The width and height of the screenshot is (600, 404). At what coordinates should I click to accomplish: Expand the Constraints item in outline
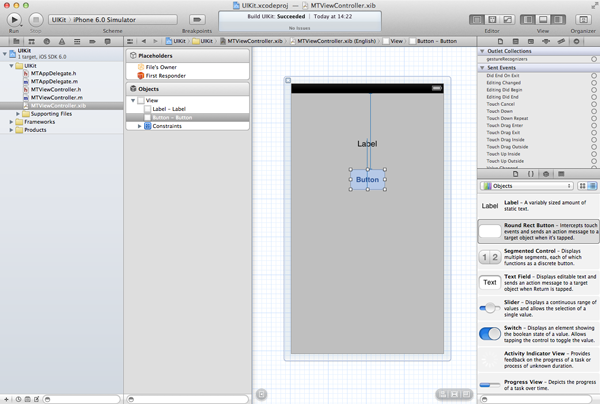140,126
